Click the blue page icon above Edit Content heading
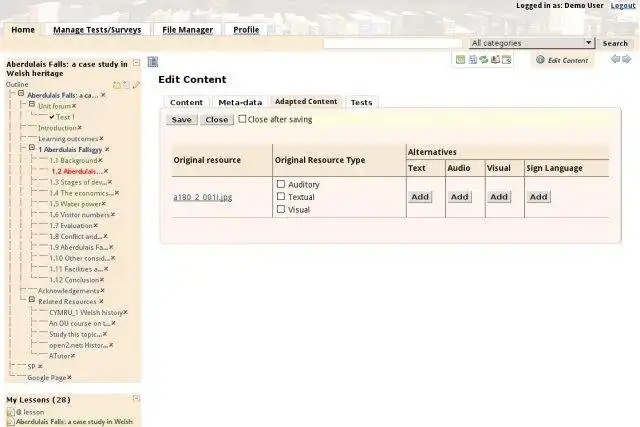The image size is (640, 427). click(x=153, y=62)
